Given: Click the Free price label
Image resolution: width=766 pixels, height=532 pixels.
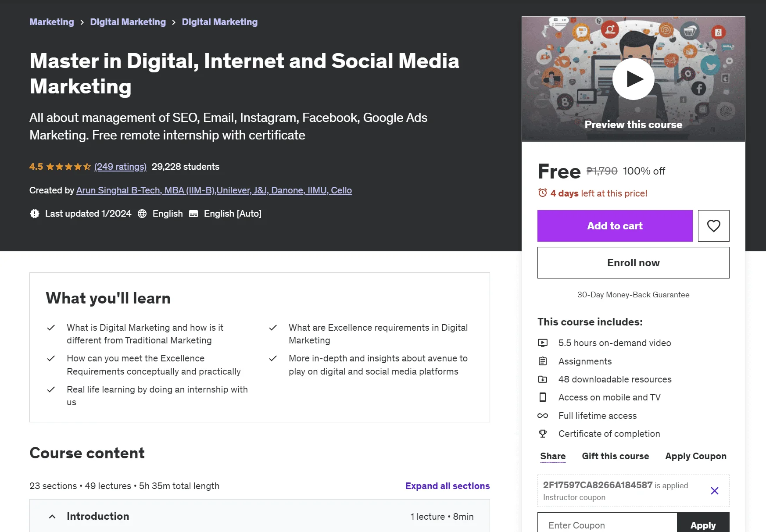Looking at the screenshot, I should click(x=559, y=171).
